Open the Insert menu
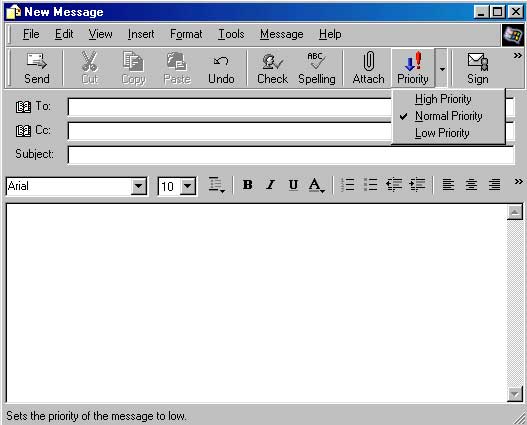This screenshot has width=527, height=425. click(141, 34)
